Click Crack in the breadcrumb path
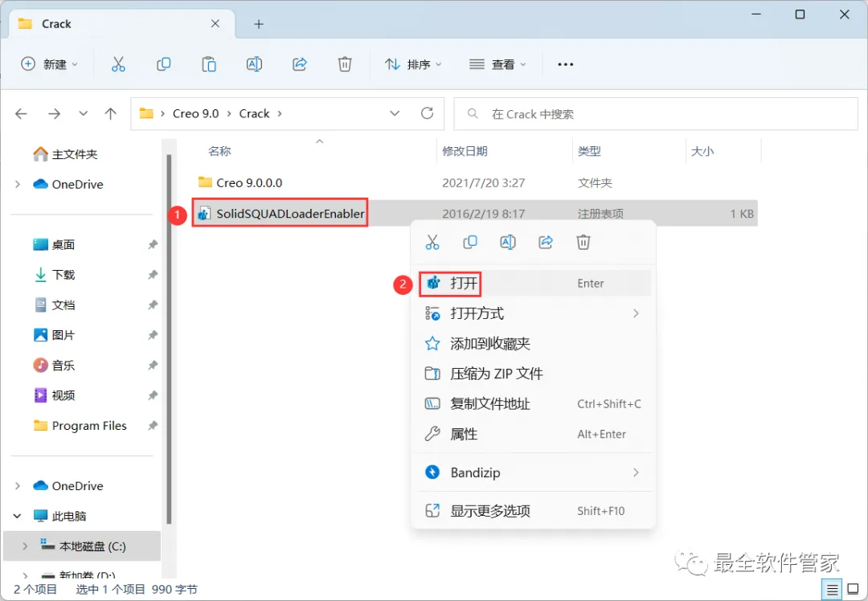868x601 pixels. 254,113
